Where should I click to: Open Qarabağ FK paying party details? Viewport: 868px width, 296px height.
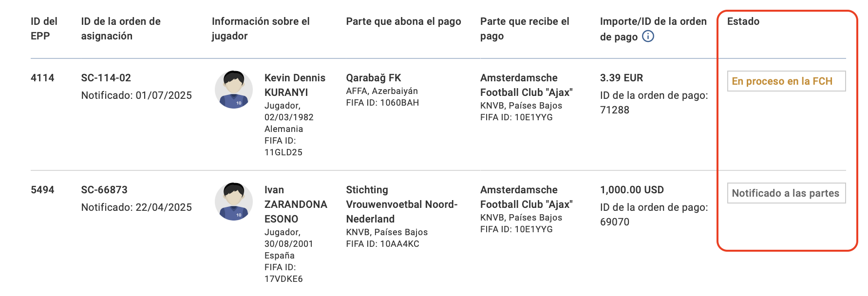(x=374, y=78)
